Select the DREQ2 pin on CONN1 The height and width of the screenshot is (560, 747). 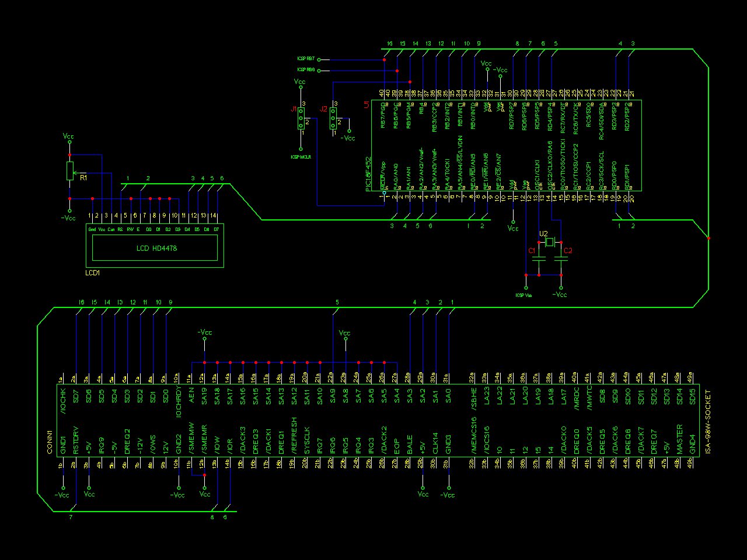tap(127, 442)
